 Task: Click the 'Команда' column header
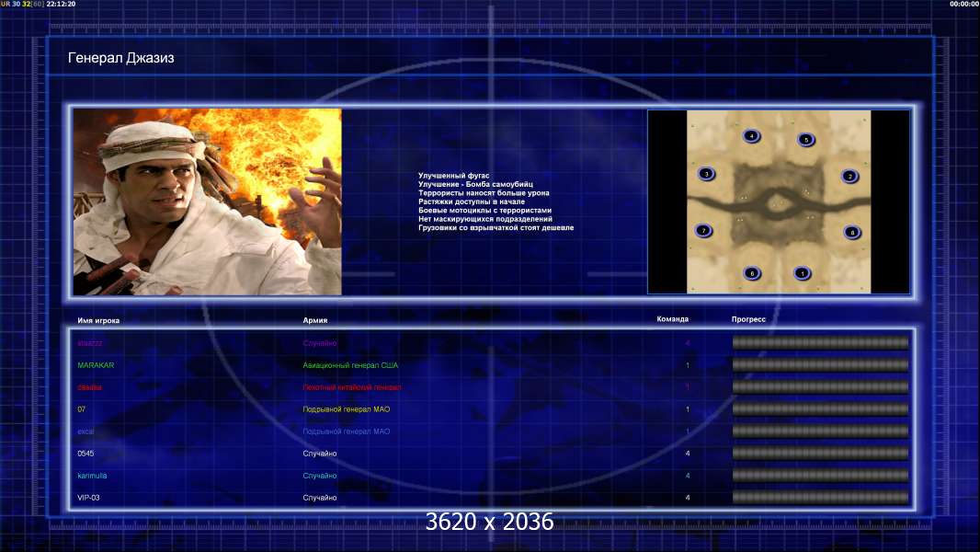pyautogui.click(x=673, y=319)
